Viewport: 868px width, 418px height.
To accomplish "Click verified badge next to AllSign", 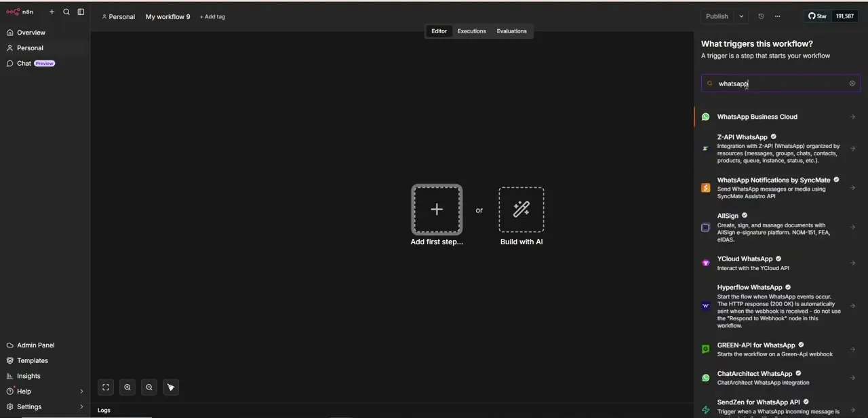I will click(745, 216).
